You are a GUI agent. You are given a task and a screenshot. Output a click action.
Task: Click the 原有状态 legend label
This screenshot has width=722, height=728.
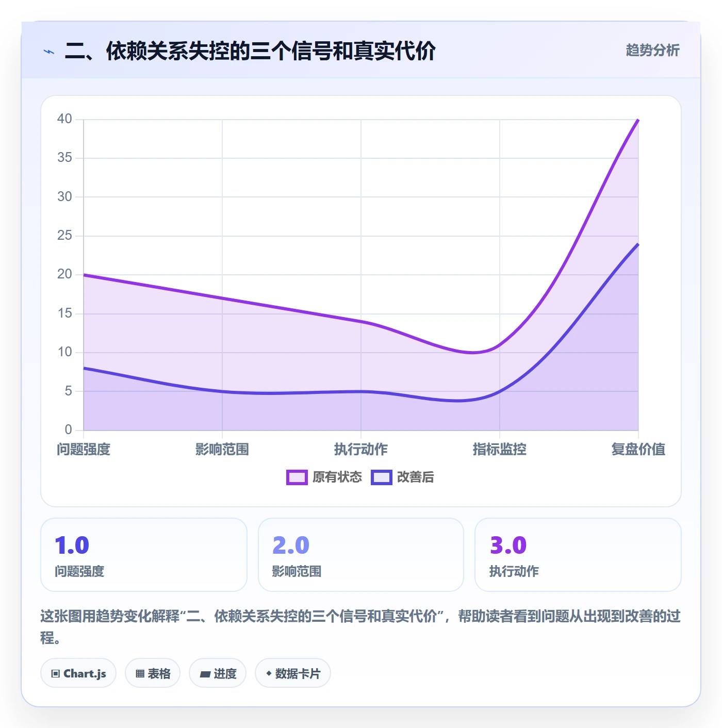[x=337, y=477]
